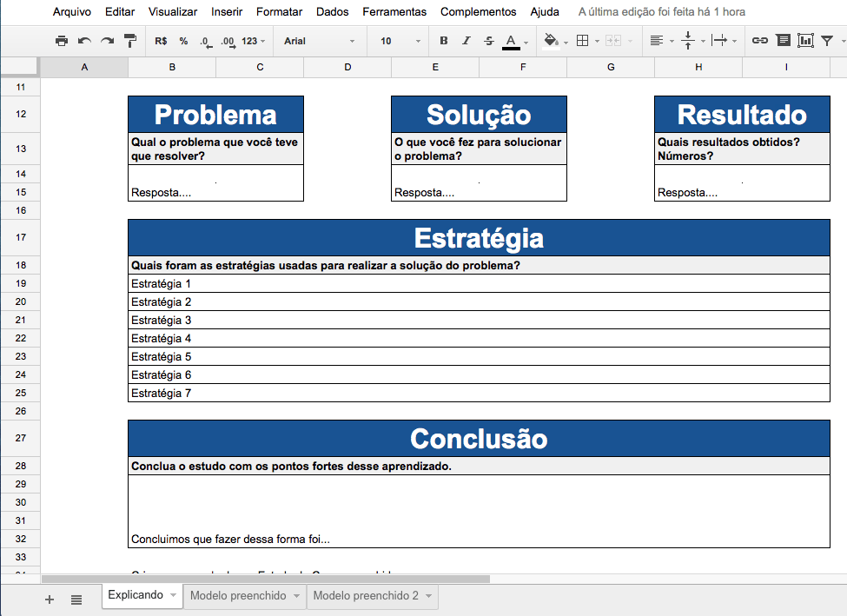Add a new sheet with the plus button
Image resolution: width=847 pixels, height=616 pixels.
coord(49,599)
